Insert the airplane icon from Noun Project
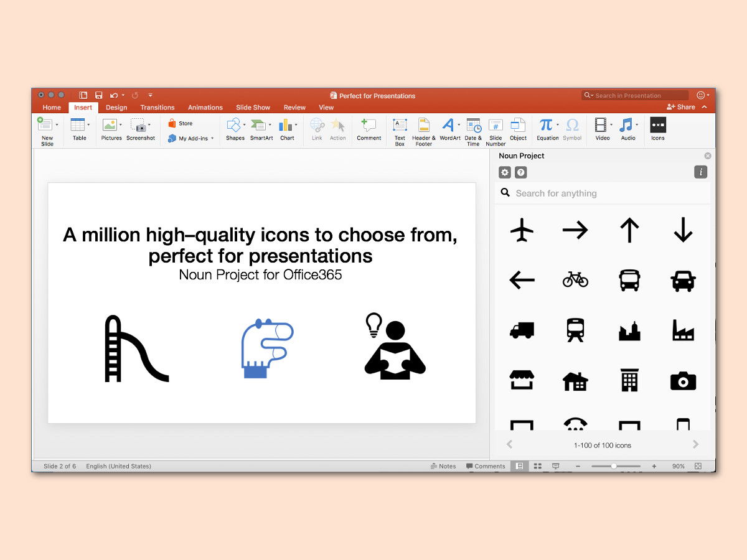747x560 pixels. [522, 231]
